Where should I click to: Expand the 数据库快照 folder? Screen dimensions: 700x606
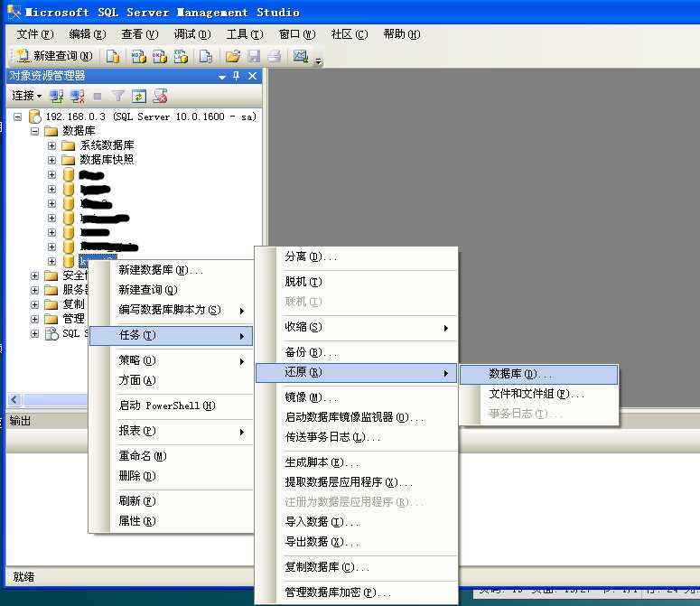[x=51, y=160]
